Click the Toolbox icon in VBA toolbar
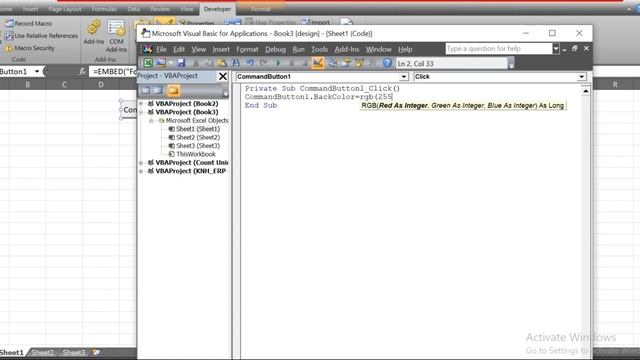The image size is (640, 360). pyautogui.click(x=372, y=63)
